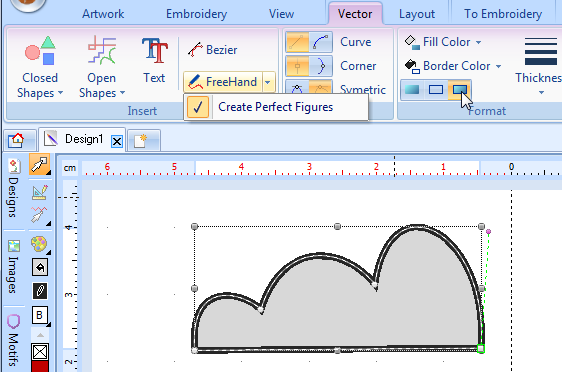Open the Layout ribbon tab

(x=417, y=14)
